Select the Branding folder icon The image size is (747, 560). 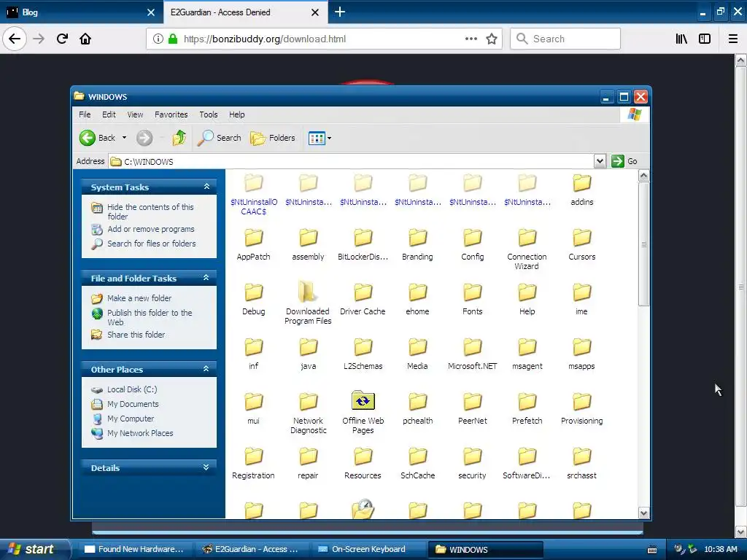(x=418, y=238)
